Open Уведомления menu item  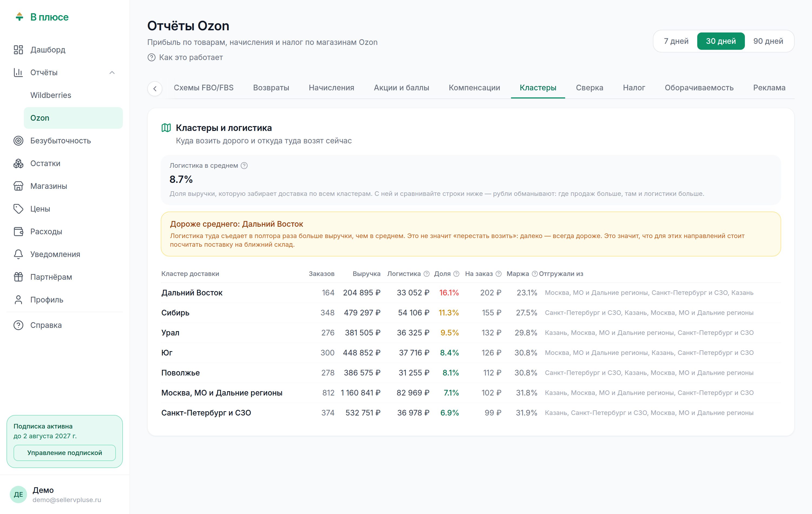[x=64, y=254]
